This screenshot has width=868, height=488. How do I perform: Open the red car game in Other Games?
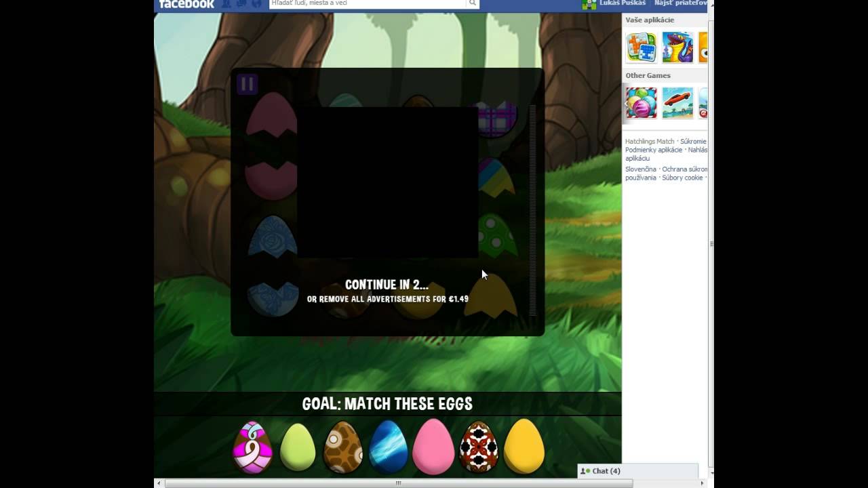[678, 103]
